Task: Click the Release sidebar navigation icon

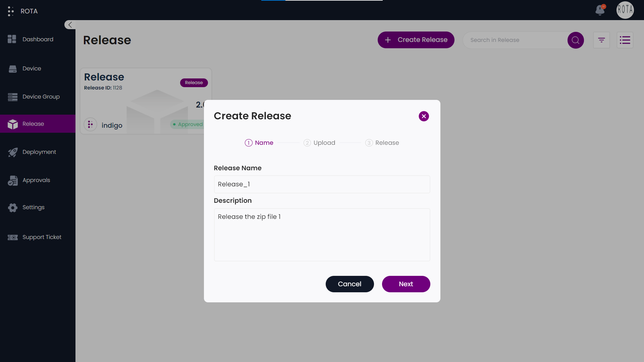Action: coord(12,124)
